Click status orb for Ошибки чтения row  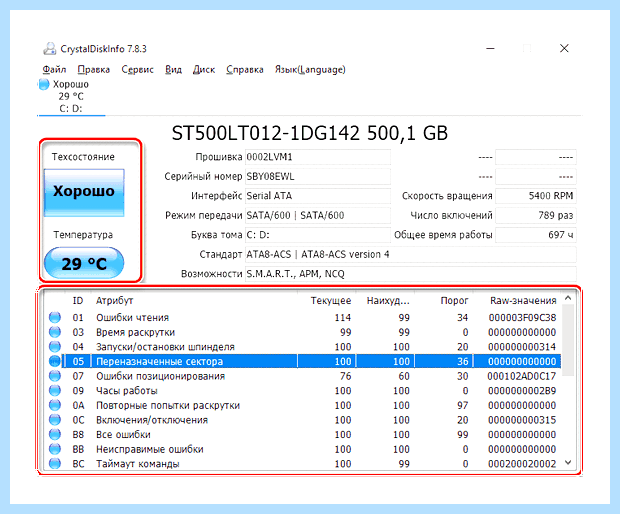click(55, 317)
